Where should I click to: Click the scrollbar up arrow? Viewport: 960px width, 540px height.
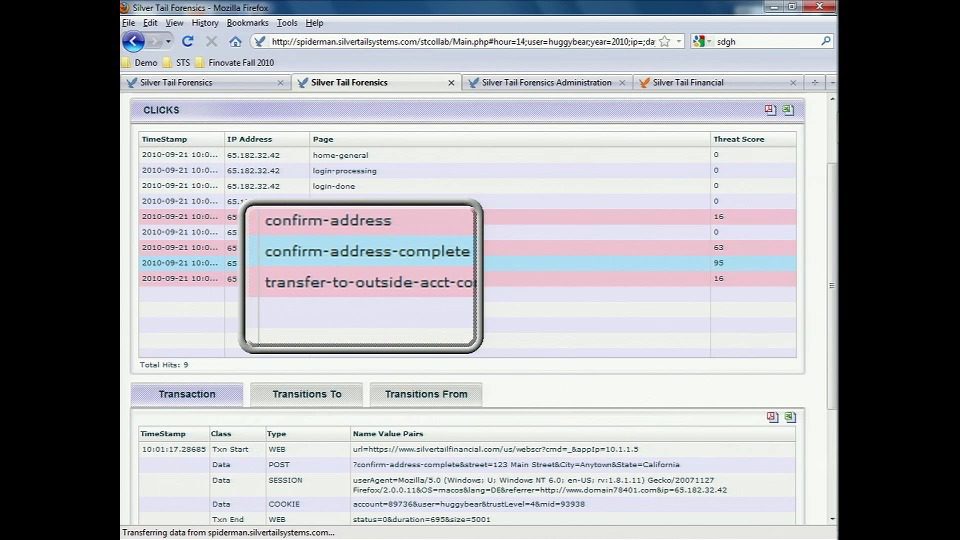point(832,99)
